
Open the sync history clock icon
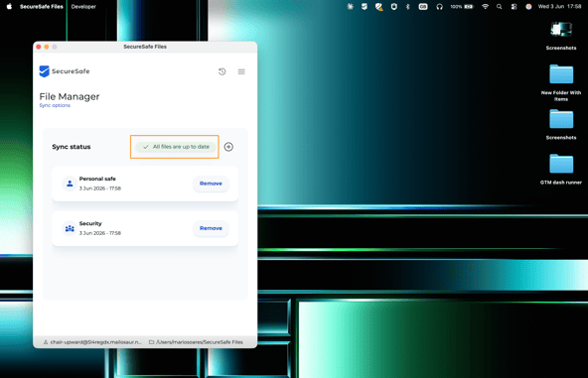coord(222,71)
